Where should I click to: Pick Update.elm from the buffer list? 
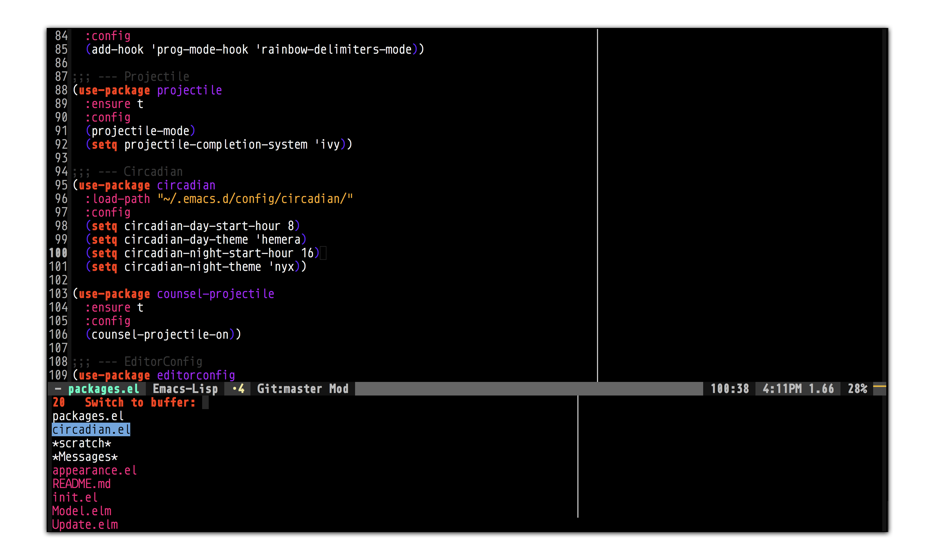click(x=85, y=525)
